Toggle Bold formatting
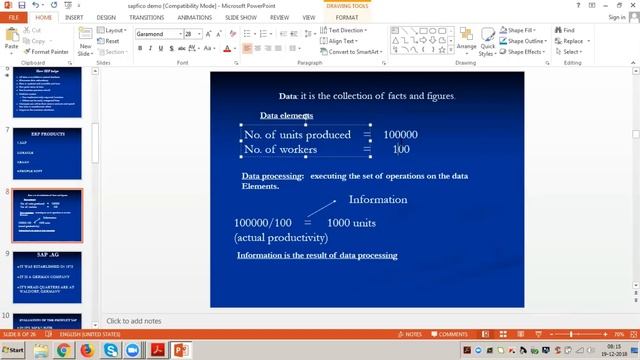Screen dimensions: 640x360 click(x=140, y=48)
